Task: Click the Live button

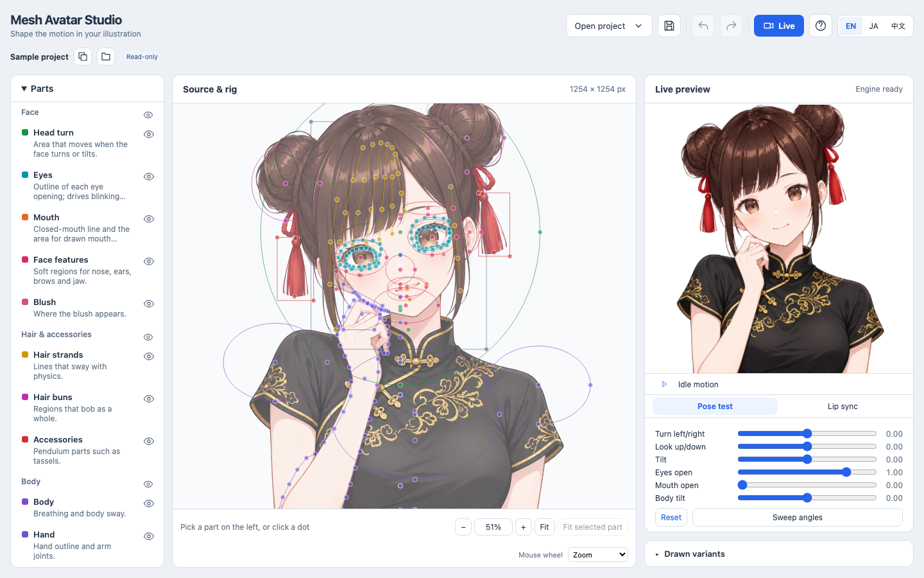Action: pos(779,26)
